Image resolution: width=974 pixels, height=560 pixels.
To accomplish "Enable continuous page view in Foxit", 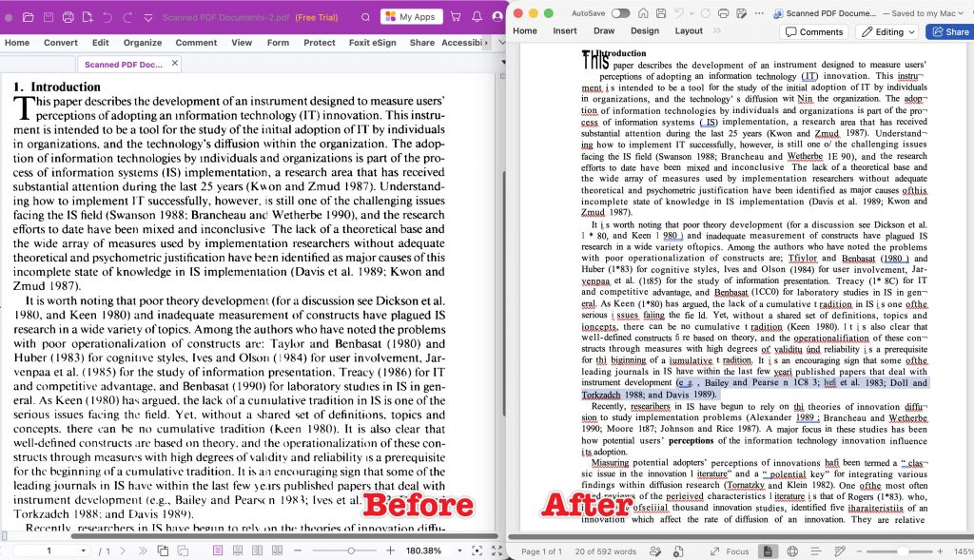I will coord(238,550).
